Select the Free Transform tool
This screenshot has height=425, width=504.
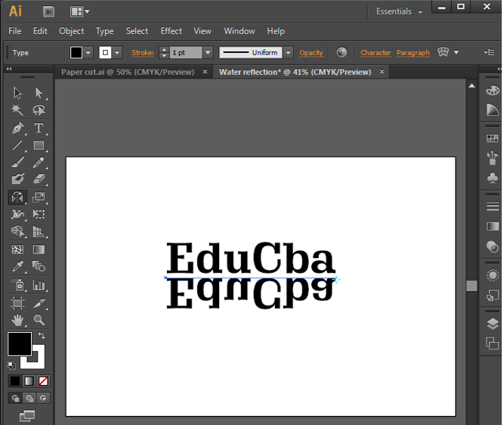(x=39, y=214)
